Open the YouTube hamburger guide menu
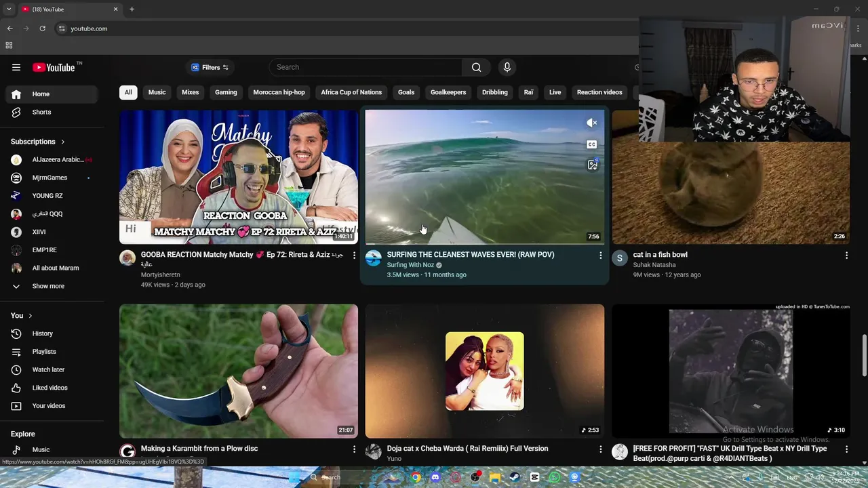 pos(16,67)
